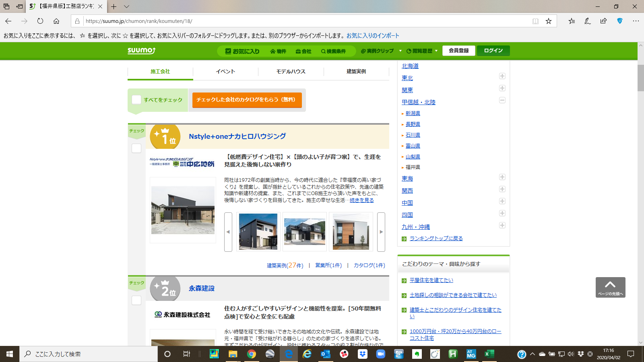Screen dimensions: 644x362
Task: Click the ログイン button
Action: pyautogui.click(x=493, y=51)
